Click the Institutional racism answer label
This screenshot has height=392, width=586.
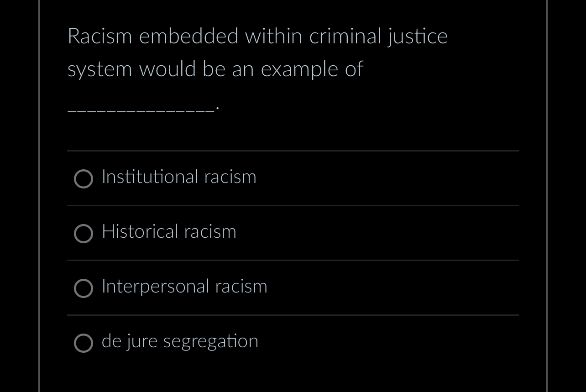tap(178, 177)
